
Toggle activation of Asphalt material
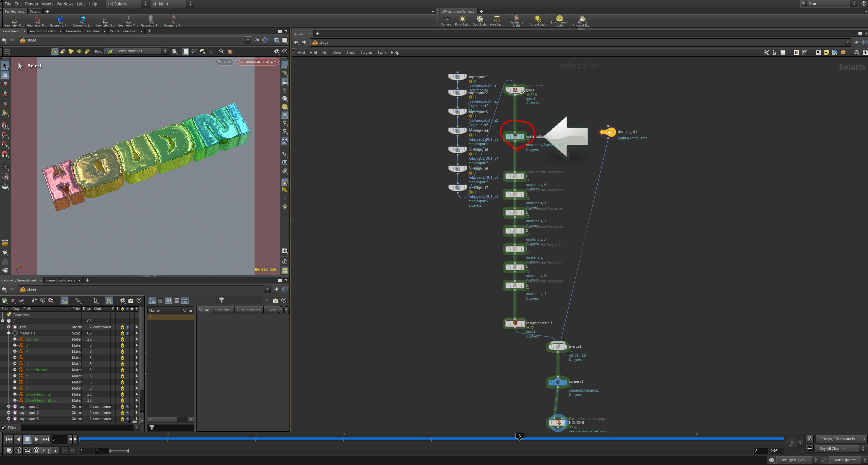pyautogui.click(x=122, y=339)
